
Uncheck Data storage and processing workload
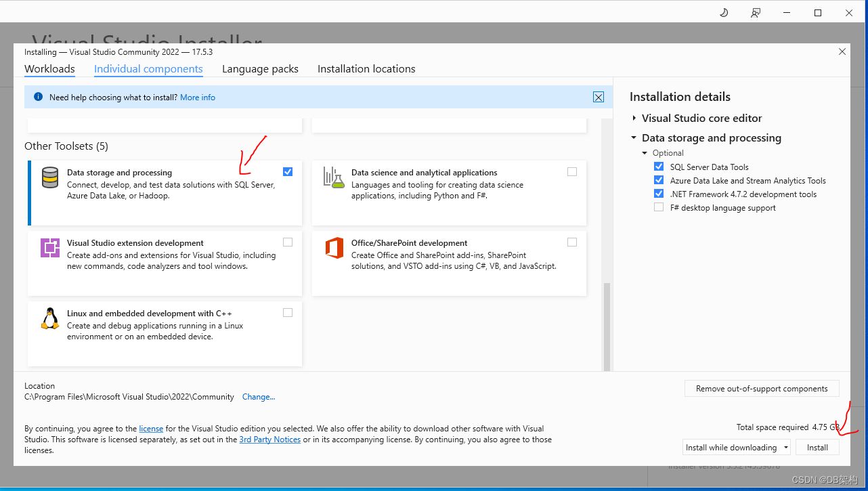(288, 171)
